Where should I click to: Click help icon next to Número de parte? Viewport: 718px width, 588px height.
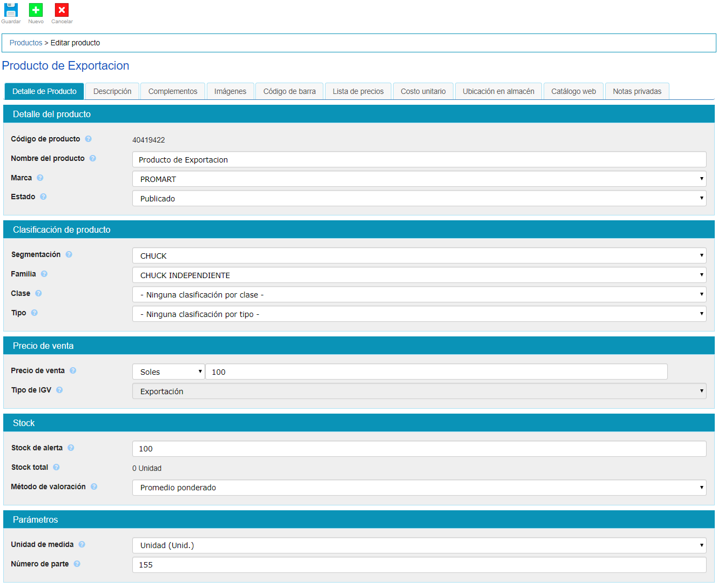(77, 564)
